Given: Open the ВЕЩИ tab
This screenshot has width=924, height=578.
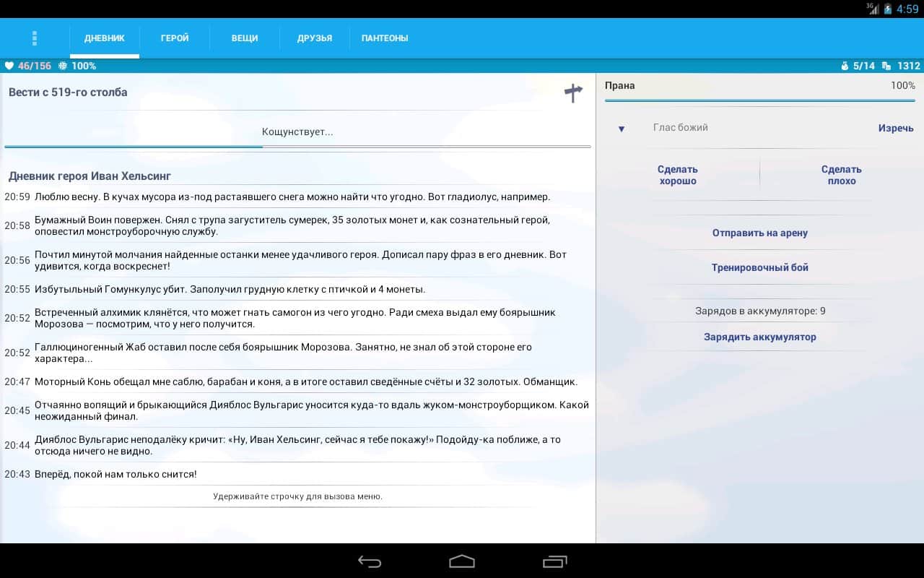Looking at the screenshot, I should tap(245, 38).
